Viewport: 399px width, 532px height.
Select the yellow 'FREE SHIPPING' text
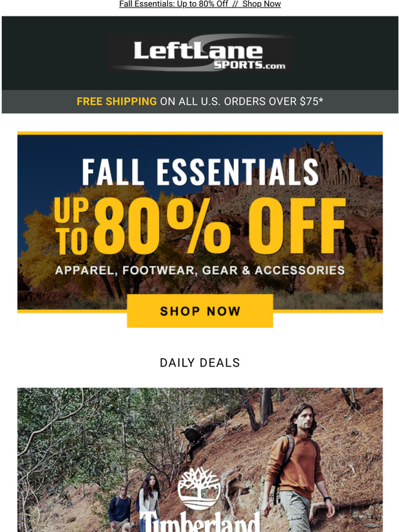[116, 102]
